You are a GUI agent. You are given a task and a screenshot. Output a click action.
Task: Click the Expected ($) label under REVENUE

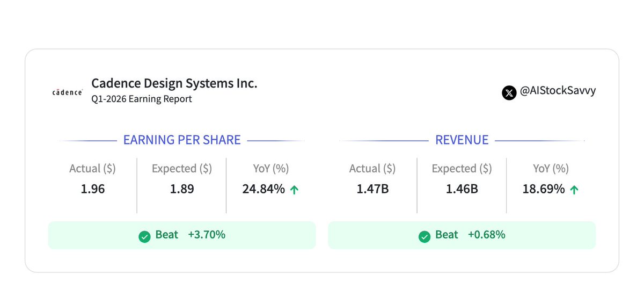click(462, 169)
